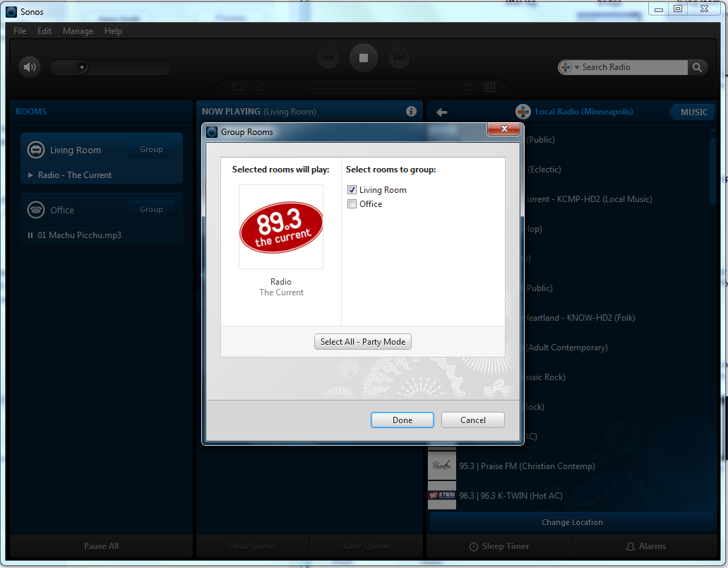Click the equalizer icon near playback bar
The width and height of the screenshot is (728, 568).
tap(489, 88)
